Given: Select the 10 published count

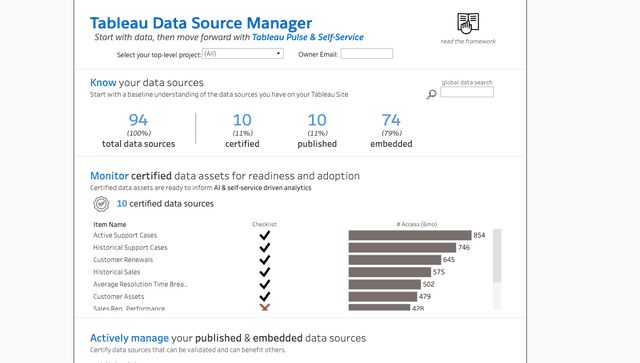Looking at the screenshot, I should click(317, 120).
